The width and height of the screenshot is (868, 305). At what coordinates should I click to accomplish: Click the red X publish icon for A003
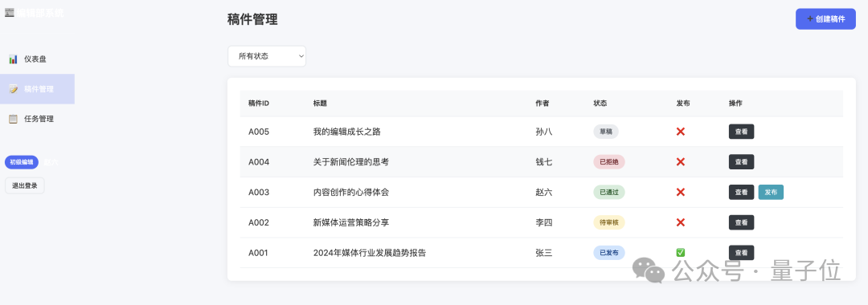coord(681,193)
